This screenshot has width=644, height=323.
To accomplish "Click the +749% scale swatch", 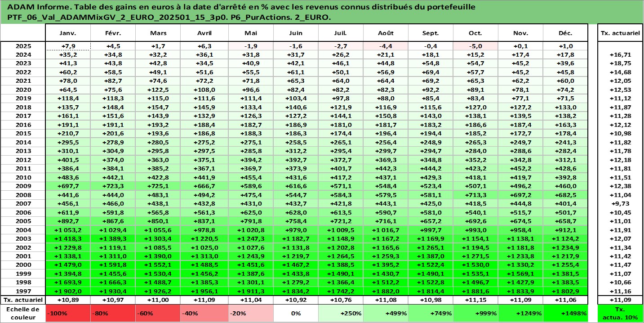I will 431,313.
